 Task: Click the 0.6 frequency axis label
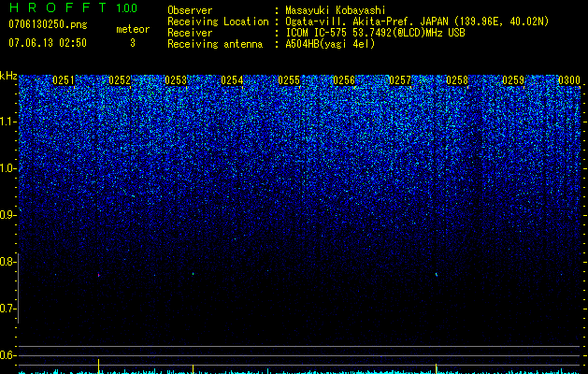coord(7,355)
